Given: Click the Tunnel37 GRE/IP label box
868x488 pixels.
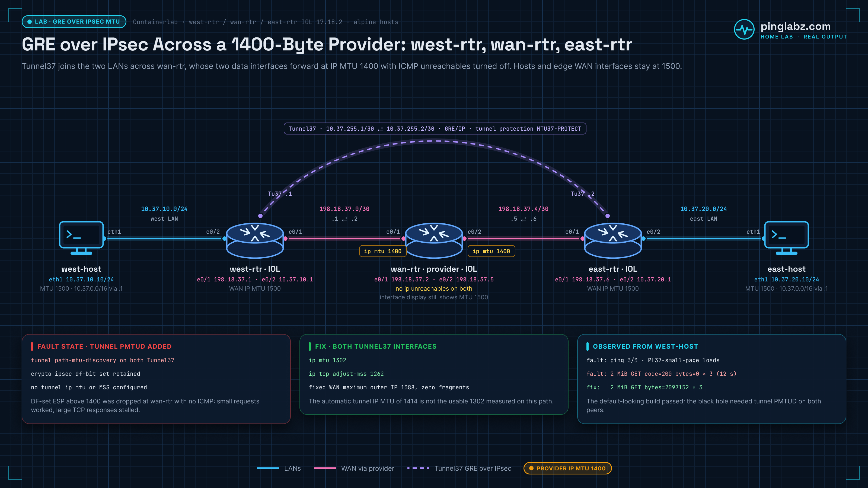Looking at the screenshot, I should coord(435,129).
